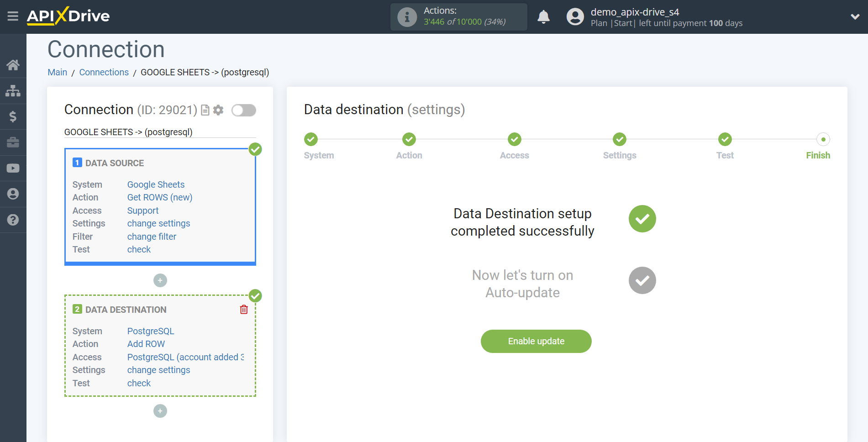
Task: Click change settings in Data Source
Action: tap(158, 223)
